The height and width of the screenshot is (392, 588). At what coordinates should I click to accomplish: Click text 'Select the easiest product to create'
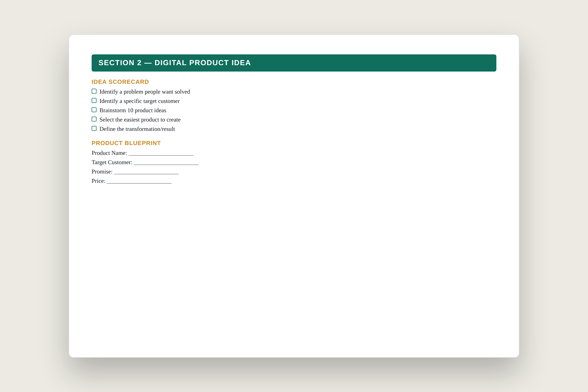click(x=140, y=120)
